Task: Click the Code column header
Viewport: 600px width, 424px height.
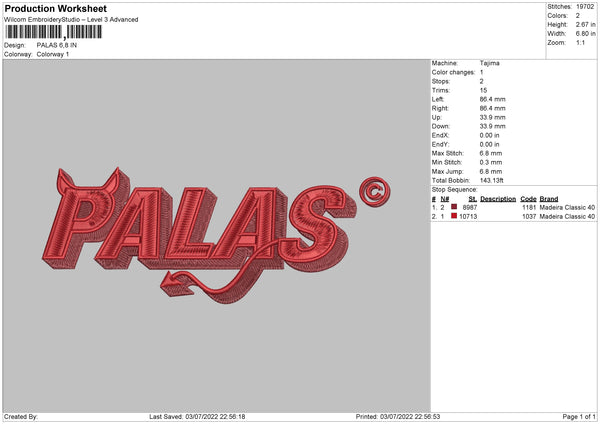Action: tap(528, 199)
